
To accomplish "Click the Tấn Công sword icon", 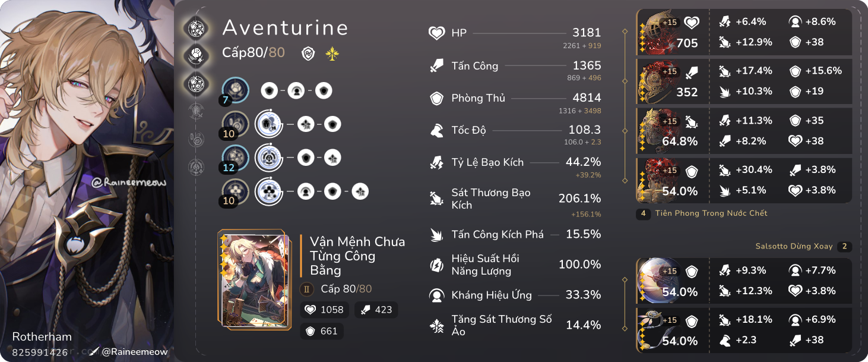I will coord(437,66).
